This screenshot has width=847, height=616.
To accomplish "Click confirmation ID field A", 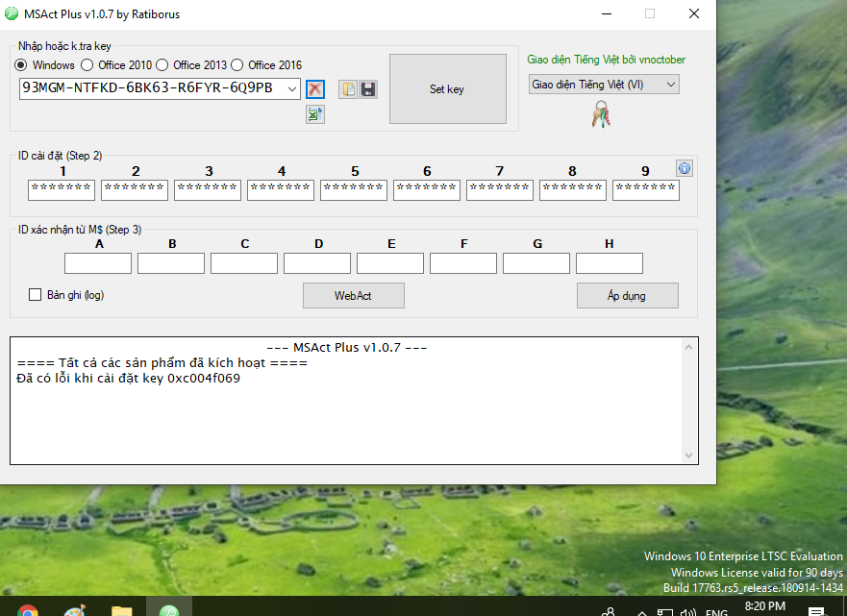I will point(98,263).
